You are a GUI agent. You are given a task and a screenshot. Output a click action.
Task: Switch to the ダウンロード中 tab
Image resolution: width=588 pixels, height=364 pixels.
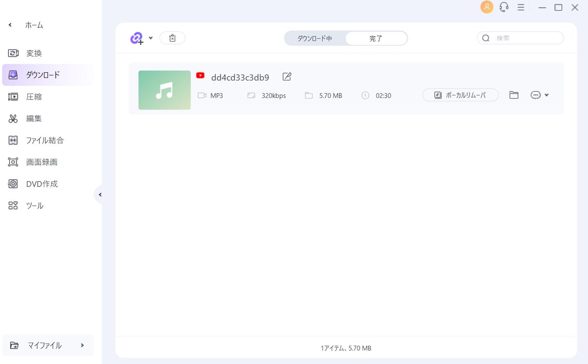tap(315, 38)
